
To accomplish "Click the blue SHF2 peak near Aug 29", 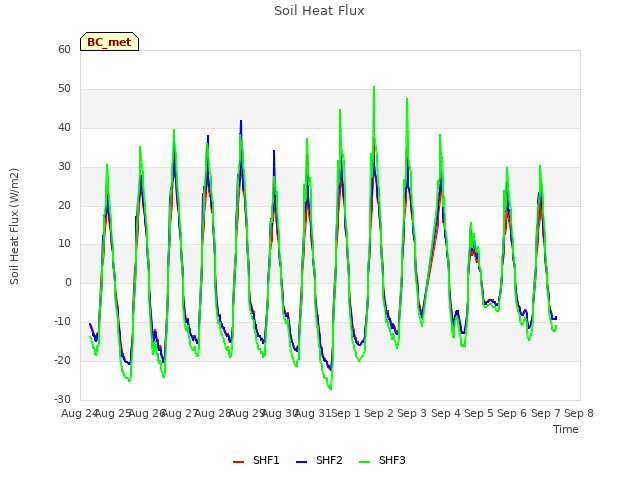I will 241,121.
